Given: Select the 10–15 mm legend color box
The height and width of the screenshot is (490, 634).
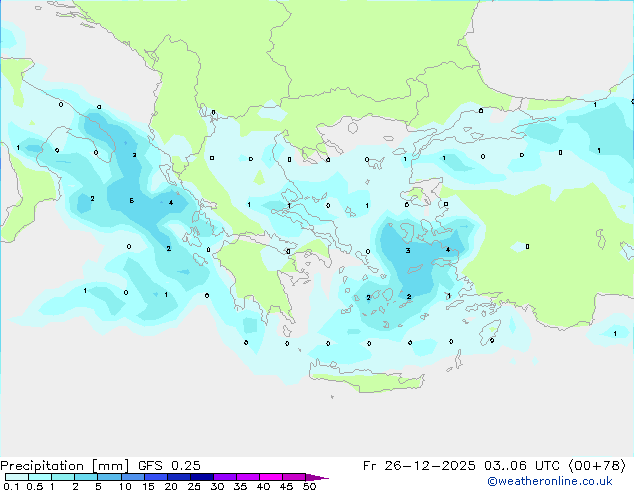Looking at the screenshot, I should click(133, 477).
